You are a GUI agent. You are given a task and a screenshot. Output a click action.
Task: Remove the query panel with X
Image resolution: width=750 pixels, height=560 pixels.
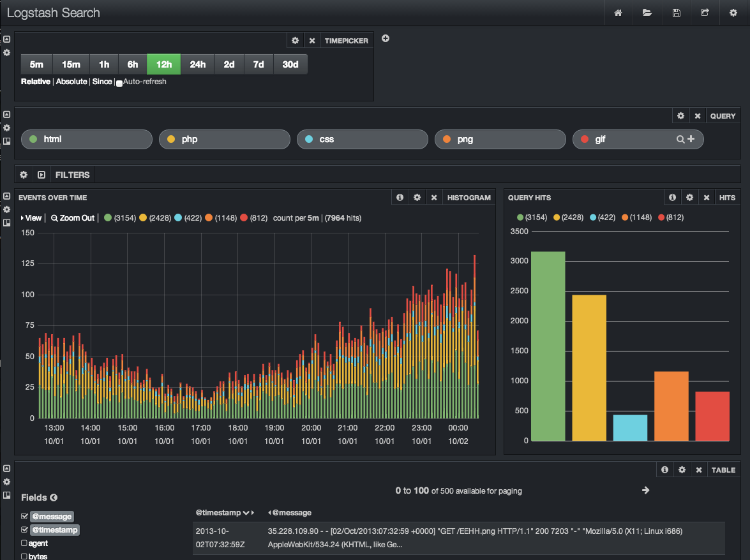[698, 116]
